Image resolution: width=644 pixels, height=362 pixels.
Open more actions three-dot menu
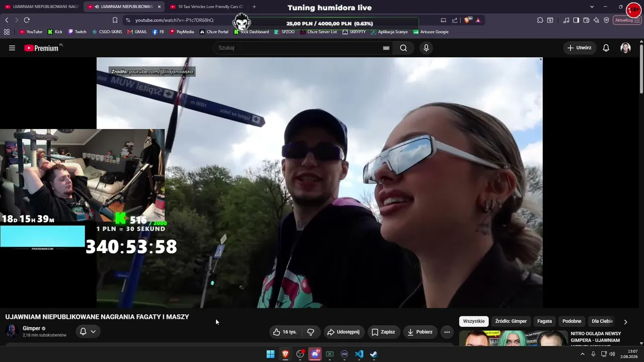(447, 332)
